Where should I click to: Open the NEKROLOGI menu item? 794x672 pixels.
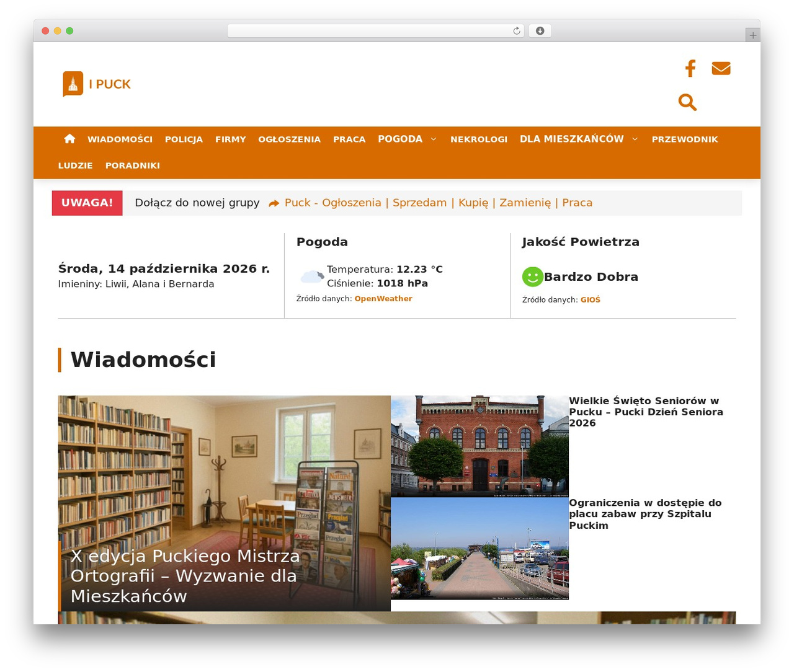tap(479, 139)
